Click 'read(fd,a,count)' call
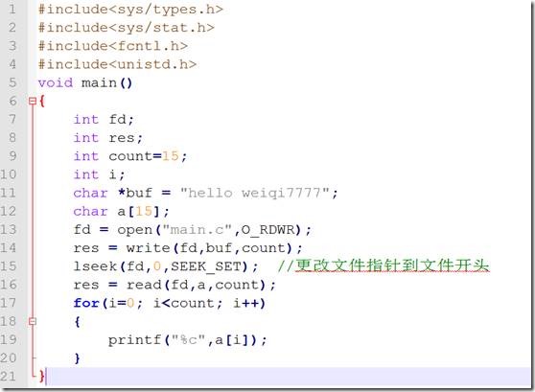Screen dimensions: 535x392 pos(197,285)
